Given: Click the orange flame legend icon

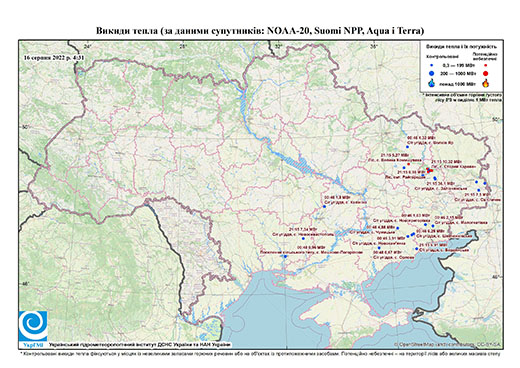Looking at the screenshot, I should [x=486, y=83].
